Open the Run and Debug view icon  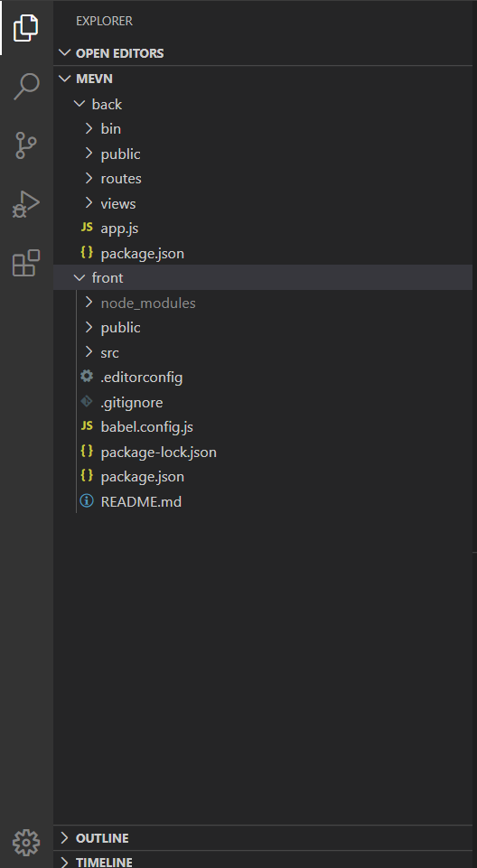pyautogui.click(x=26, y=204)
